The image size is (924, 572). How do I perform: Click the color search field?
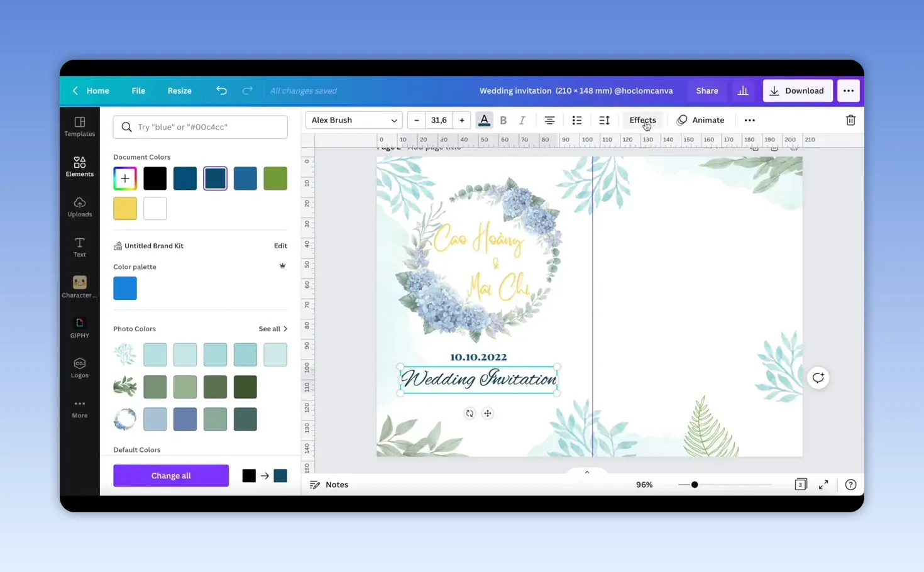[x=201, y=127]
